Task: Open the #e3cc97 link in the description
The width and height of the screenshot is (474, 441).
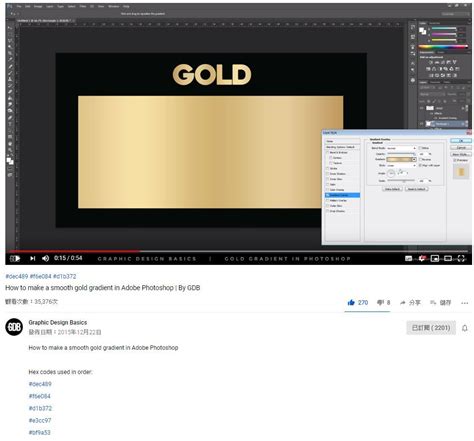Action: point(40,420)
